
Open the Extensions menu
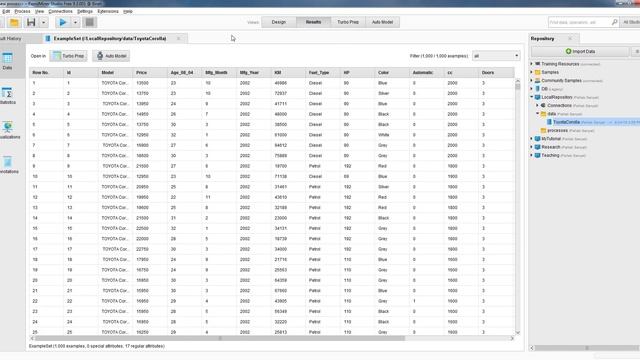108,11
